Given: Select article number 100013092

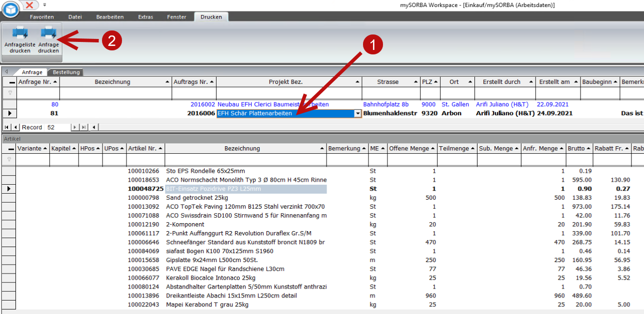Looking at the screenshot, I should (143, 207).
